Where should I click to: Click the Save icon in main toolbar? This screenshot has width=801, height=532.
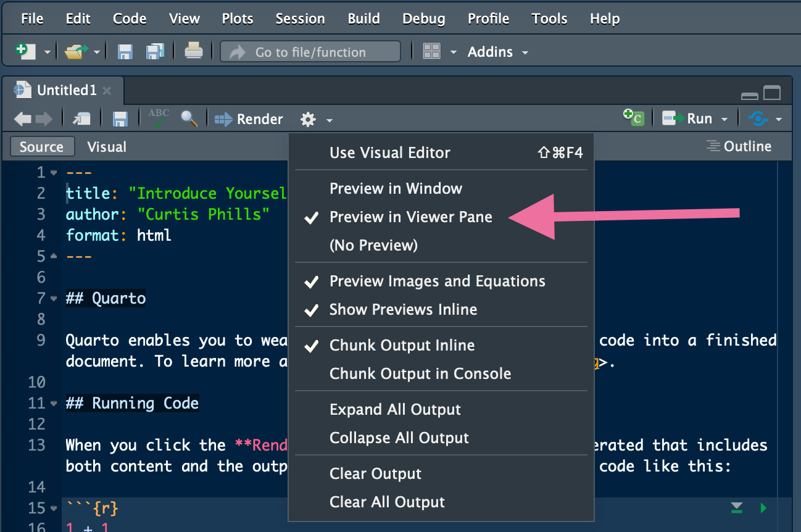click(125, 52)
